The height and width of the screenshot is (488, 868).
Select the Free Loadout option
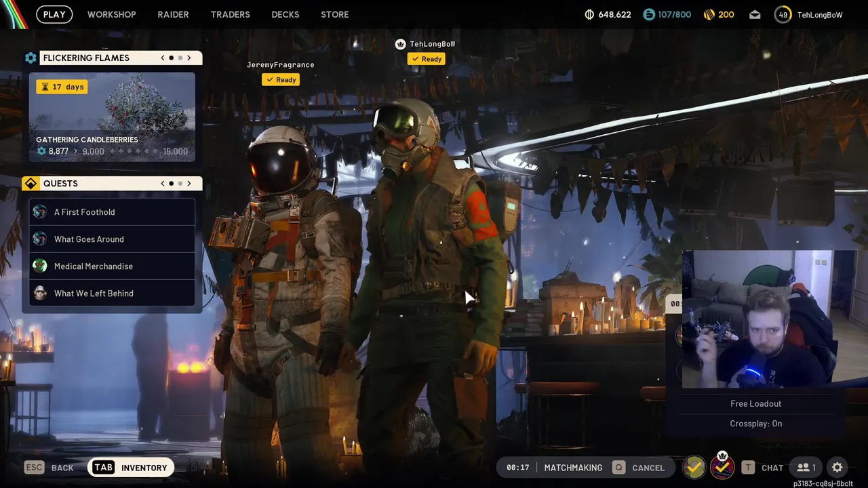pos(755,404)
